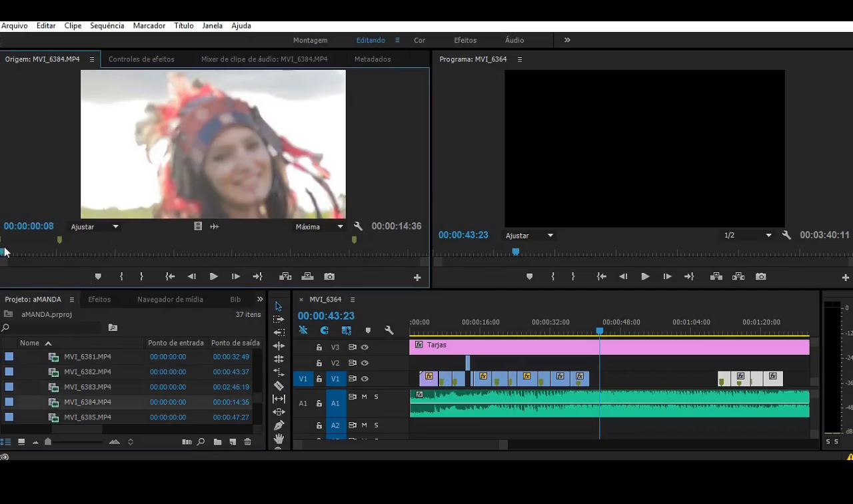Toggle V3 track output eye
Screen dimensions: 853x504
(365, 347)
